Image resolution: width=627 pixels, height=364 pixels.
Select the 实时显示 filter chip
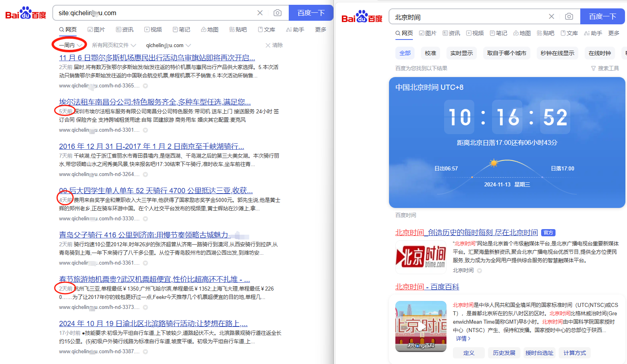click(x=462, y=53)
